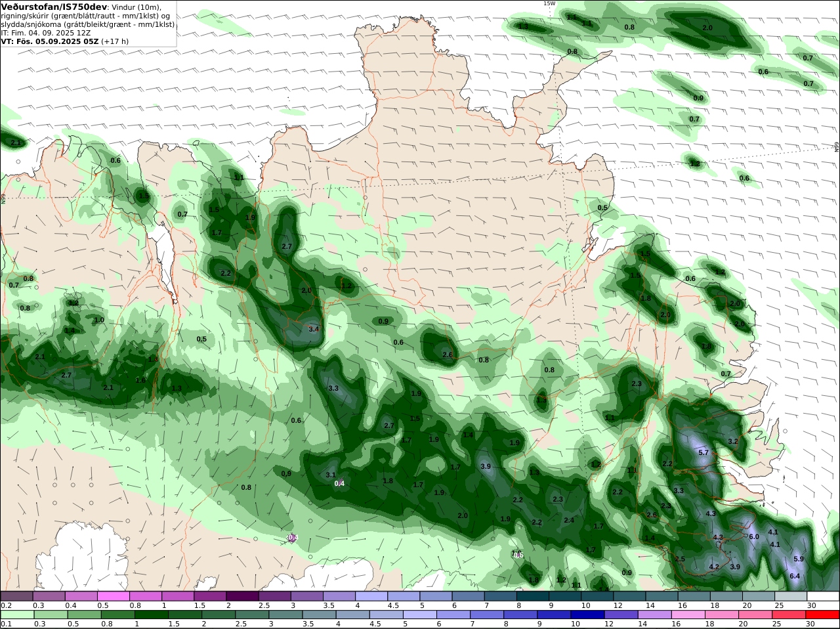
Task: Click the initial time 'IT: Fim. 04. 09. 2025 12Z'
Action: (46, 32)
